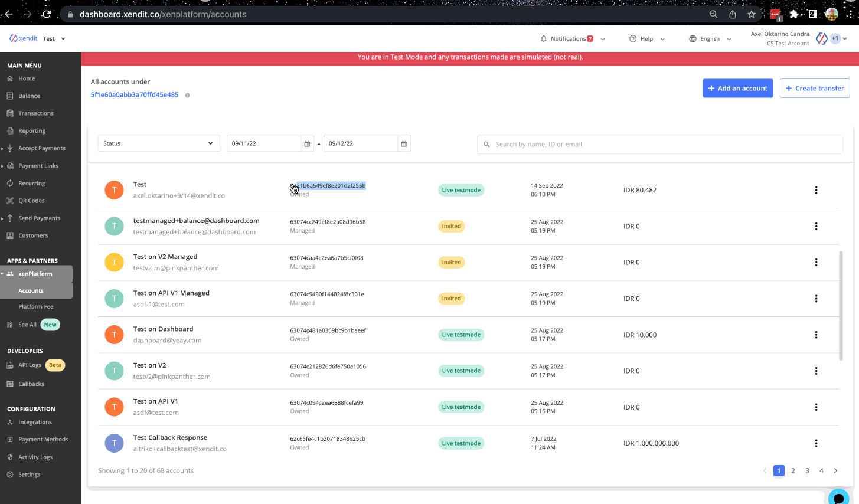
Task: Open the browser extensions puzzle icon
Action: (794, 14)
